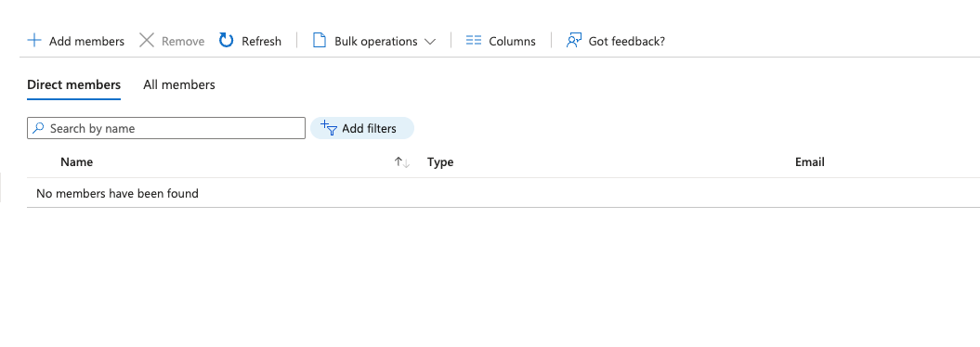This screenshot has height=347, width=980.
Task: Click the Type column header
Action: (440, 162)
